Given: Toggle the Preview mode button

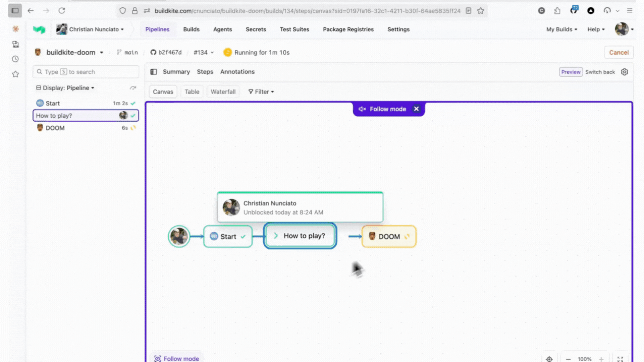Looking at the screenshot, I should pos(571,72).
